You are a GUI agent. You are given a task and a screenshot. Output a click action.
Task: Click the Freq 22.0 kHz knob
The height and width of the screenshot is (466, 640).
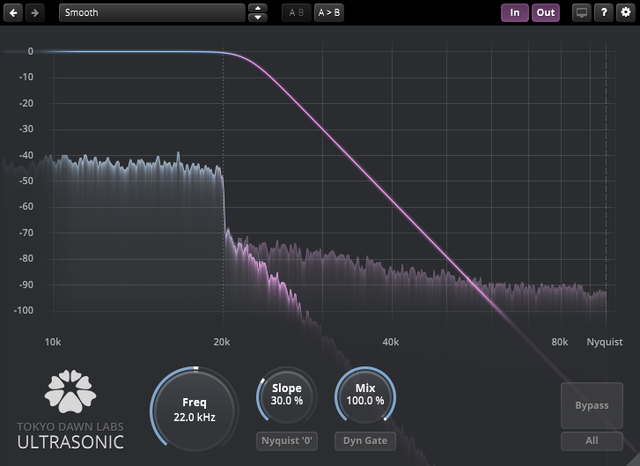click(194, 409)
